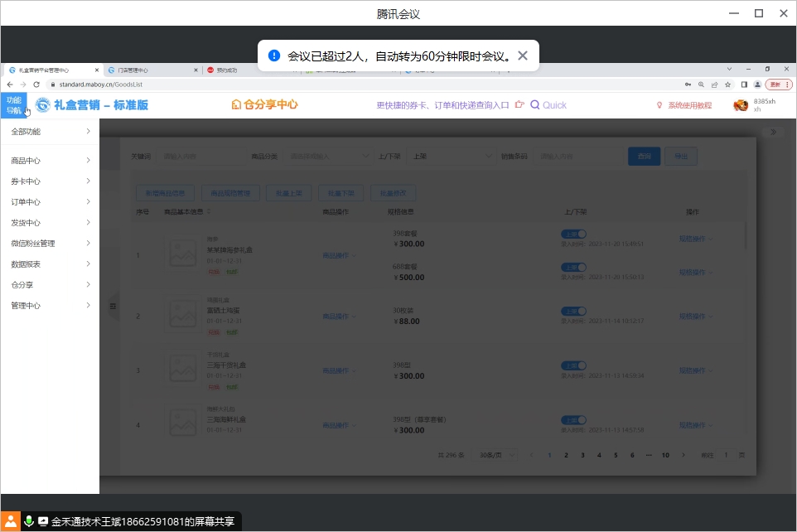
Task: Click the Quick search magnifier icon
Action: [x=535, y=105]
